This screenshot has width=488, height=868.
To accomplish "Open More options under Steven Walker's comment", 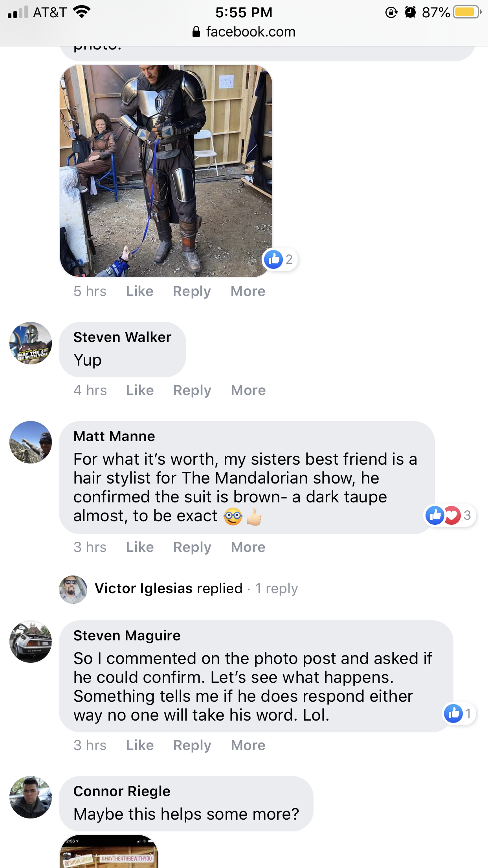I will pos(248,390).
